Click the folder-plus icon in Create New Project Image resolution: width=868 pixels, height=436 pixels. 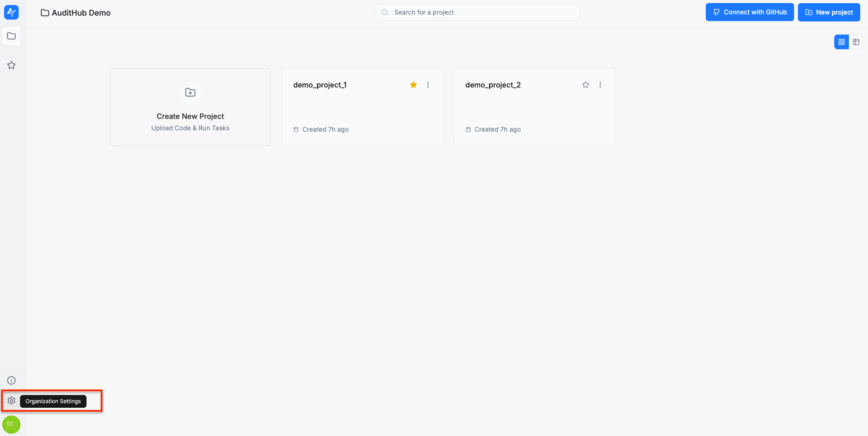tap(190, 92)
